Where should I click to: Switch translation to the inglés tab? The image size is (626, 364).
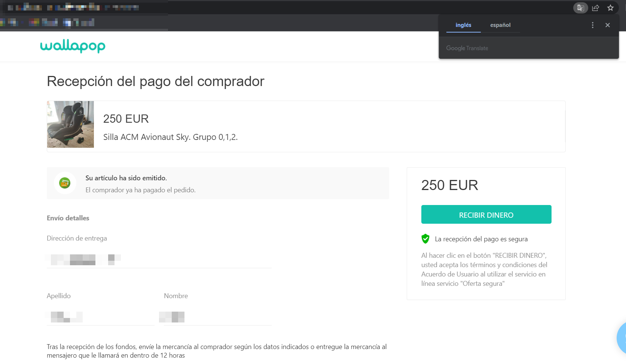click(x=463, y=25)
